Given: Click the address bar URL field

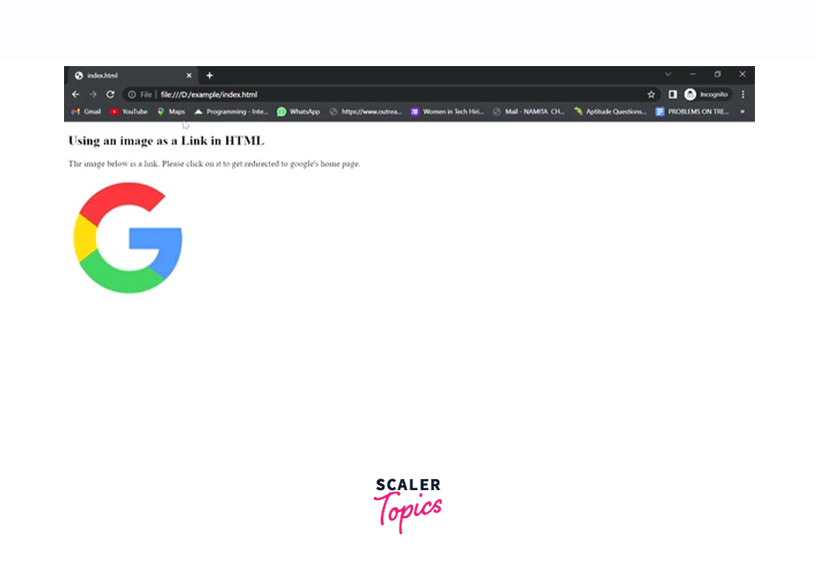Looking at the screenshot, I should [x=385, y=94].
